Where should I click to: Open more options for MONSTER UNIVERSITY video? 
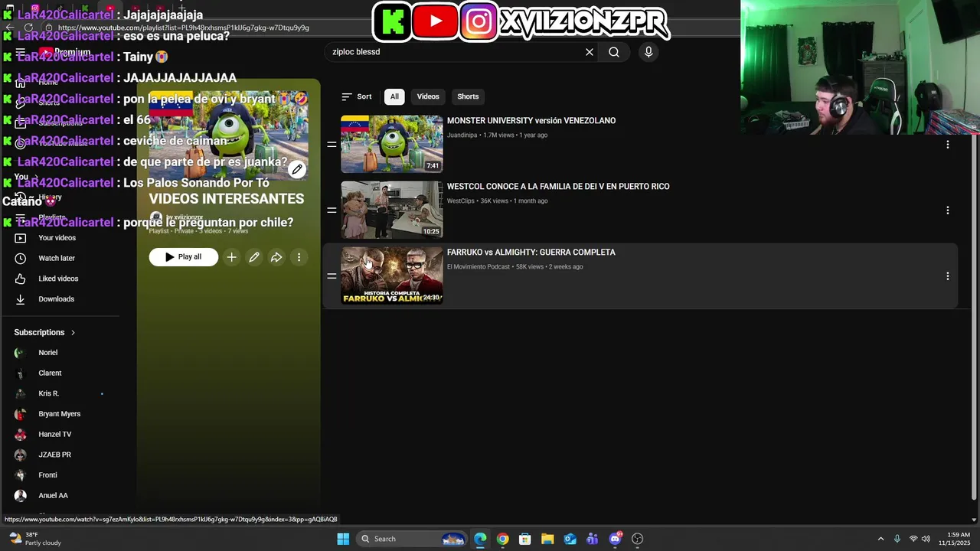pos(948,145)
